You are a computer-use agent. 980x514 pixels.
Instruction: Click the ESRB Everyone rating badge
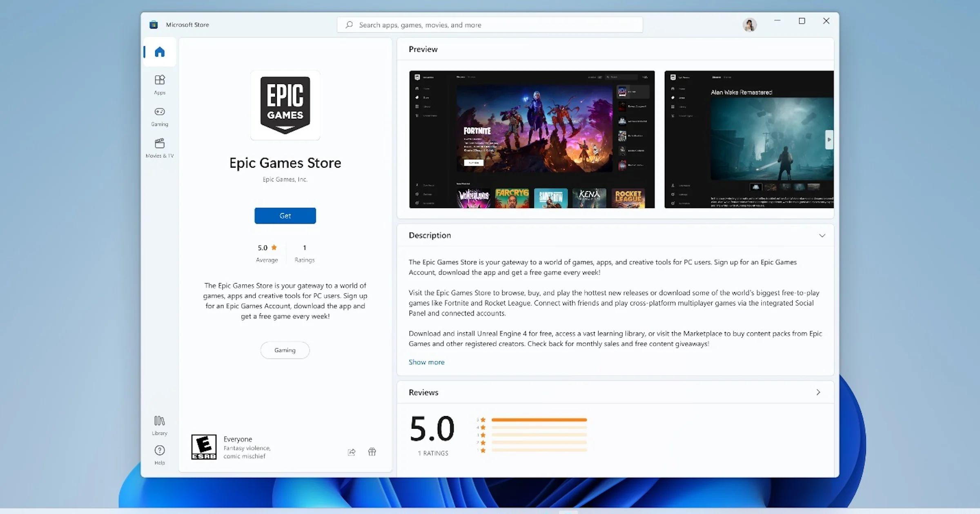pyautogui.click(x=204, y=447)
